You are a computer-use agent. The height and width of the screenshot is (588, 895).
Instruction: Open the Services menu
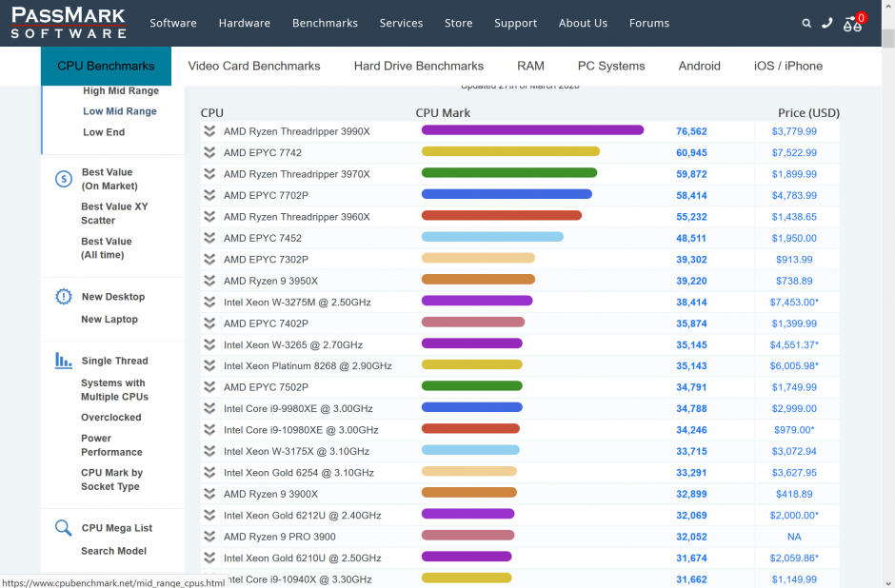click(401, 23)
